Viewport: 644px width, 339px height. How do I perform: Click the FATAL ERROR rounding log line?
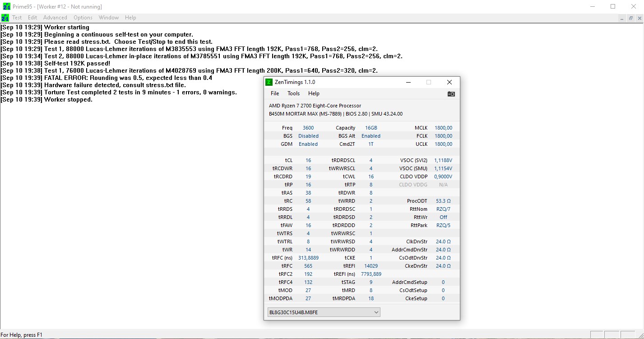pos(106,78)
